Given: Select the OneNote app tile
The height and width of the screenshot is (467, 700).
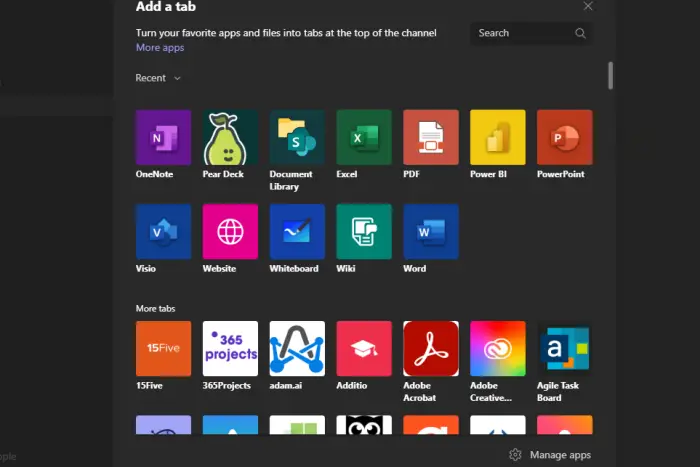Looking at the screenshot, I should (163, 138).
